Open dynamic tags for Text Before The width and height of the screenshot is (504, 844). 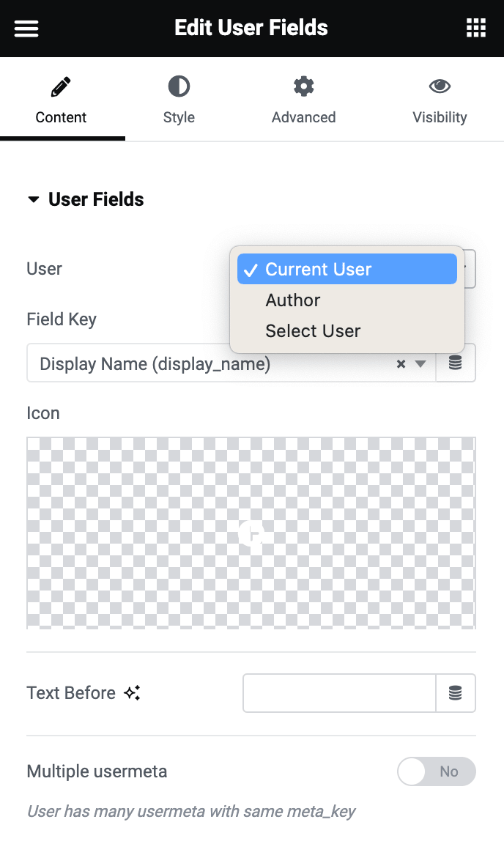click(x=456, y=692)
